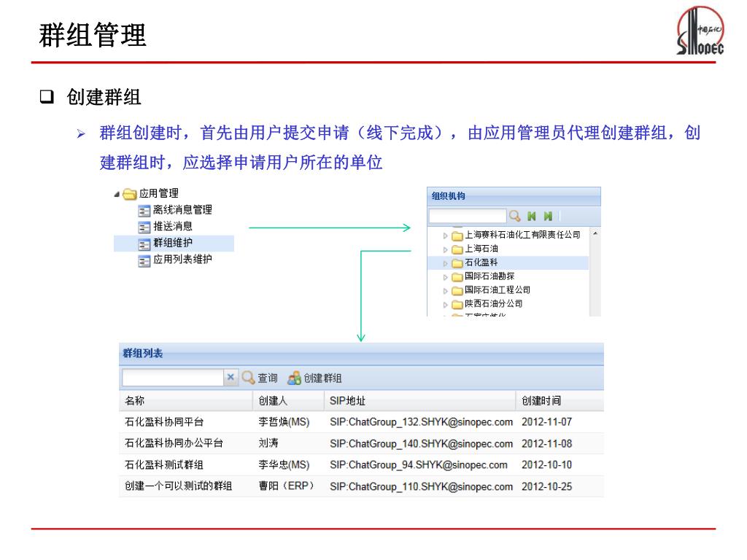Select the 石化盈科测试群组 row
Viewport: 747px width, 560px height.
coord(361,464)
